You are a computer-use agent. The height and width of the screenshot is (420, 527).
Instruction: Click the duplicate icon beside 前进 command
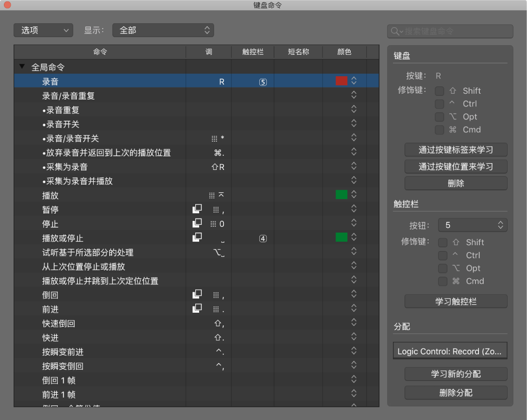point(197,309)
